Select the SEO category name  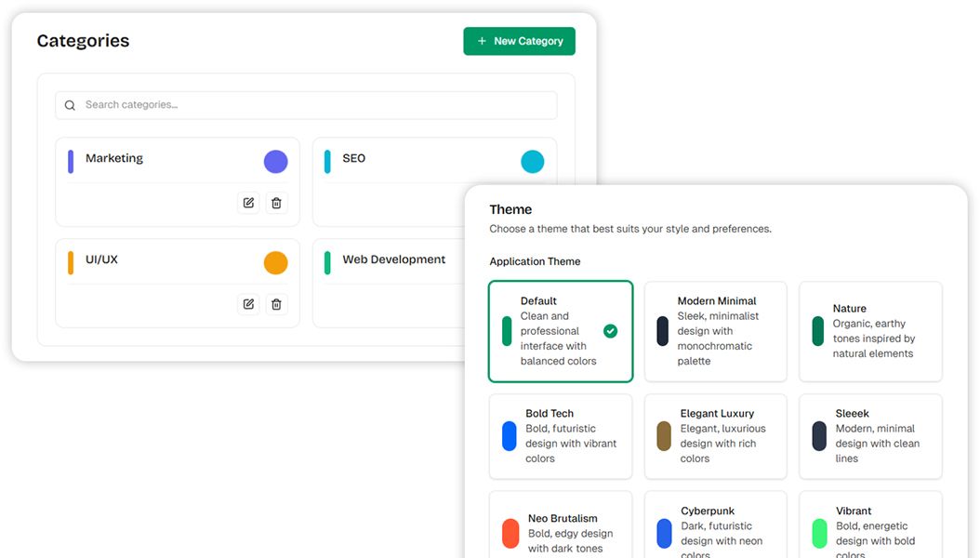[x=353, y=158]
